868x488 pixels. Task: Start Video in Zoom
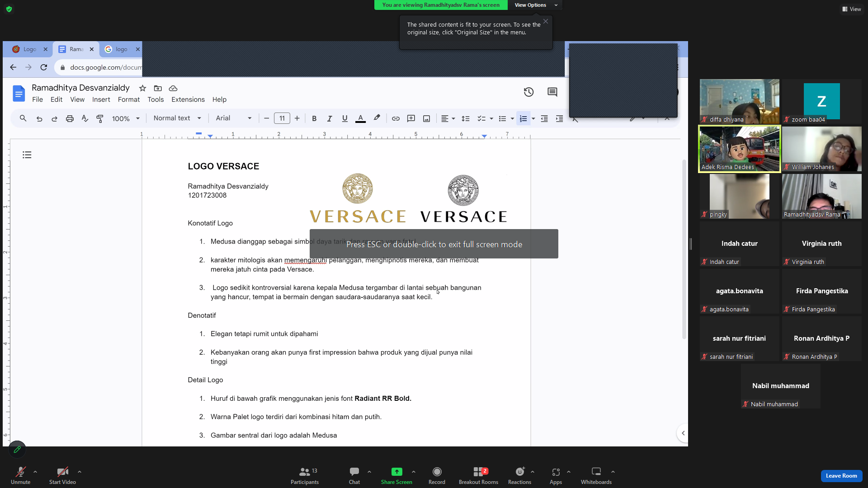point(62,475)
